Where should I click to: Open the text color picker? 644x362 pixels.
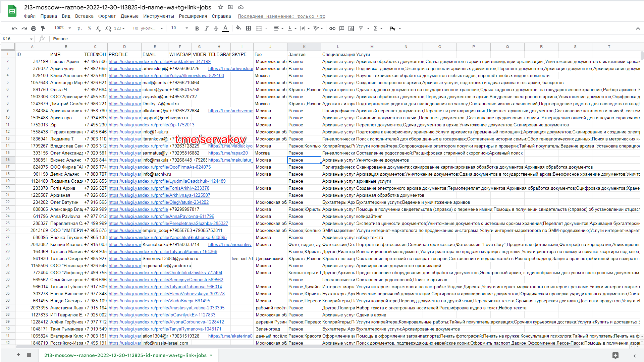[226, 28]
